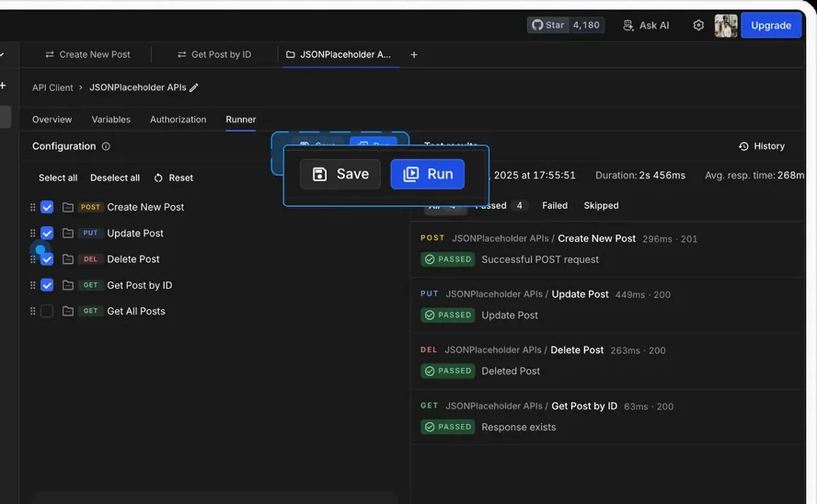Screen dimensions: 817x504
Task: Open Delete Post test result
Action: (577, 350)
